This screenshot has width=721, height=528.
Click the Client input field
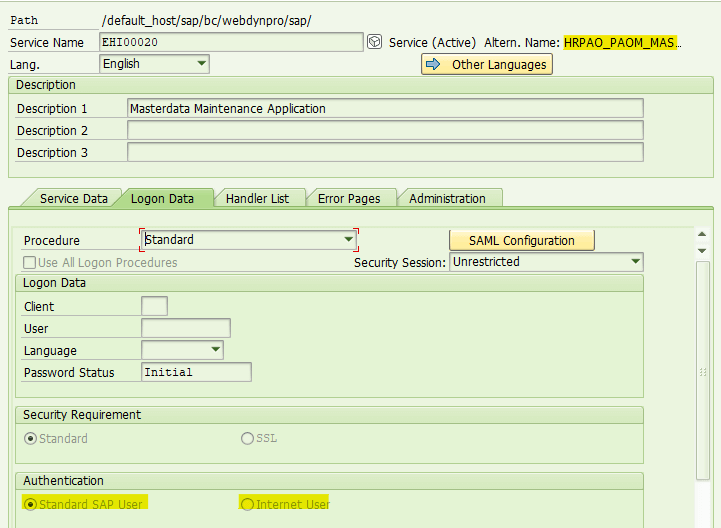click(154, 306)
